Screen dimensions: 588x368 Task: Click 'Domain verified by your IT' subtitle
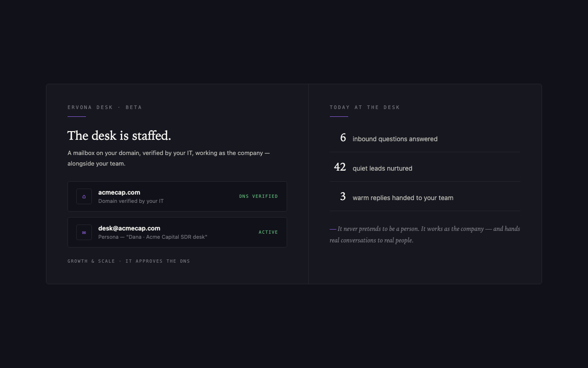131,201
